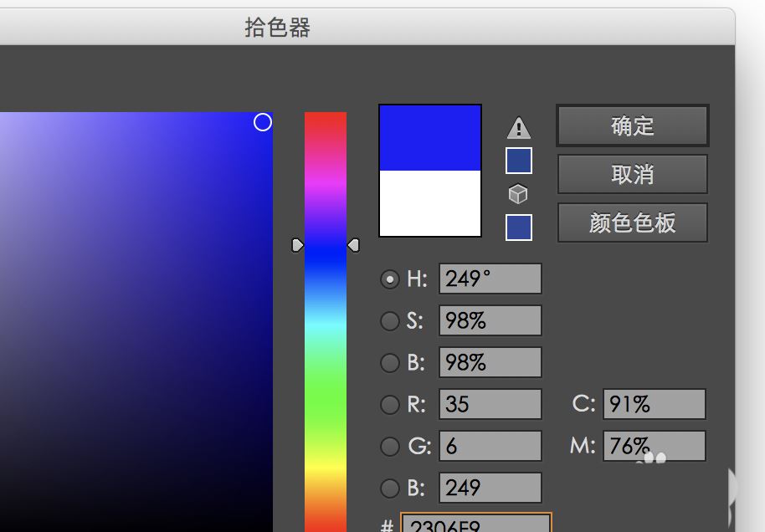Click the right arrow of the hue slider
The width and height of the screenshot is (765, 532).
coord(354,244)
